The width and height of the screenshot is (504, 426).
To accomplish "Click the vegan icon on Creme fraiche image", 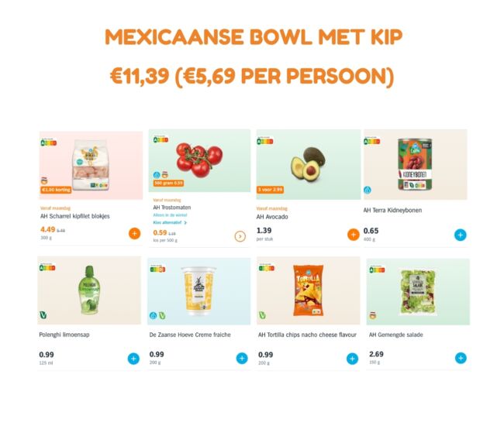I will click(162, 316).
